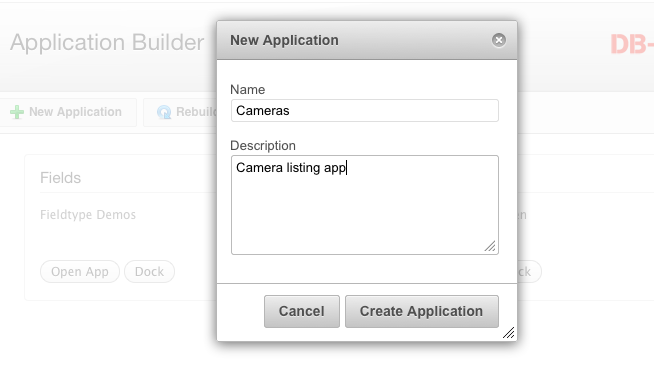This screenshot has width=654, height=372.
Task: Cancel the New Application dialog
Action: pos(302,311)
